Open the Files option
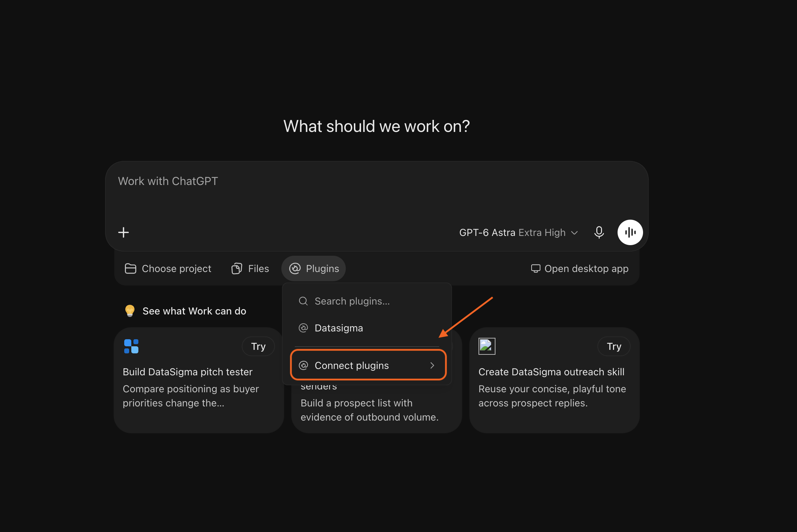 (250, 268)
